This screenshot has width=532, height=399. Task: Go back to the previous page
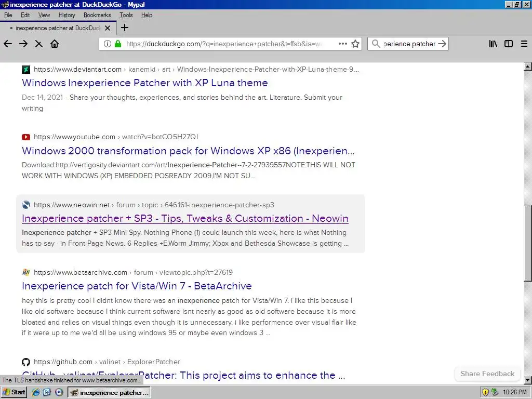[8, 44]
